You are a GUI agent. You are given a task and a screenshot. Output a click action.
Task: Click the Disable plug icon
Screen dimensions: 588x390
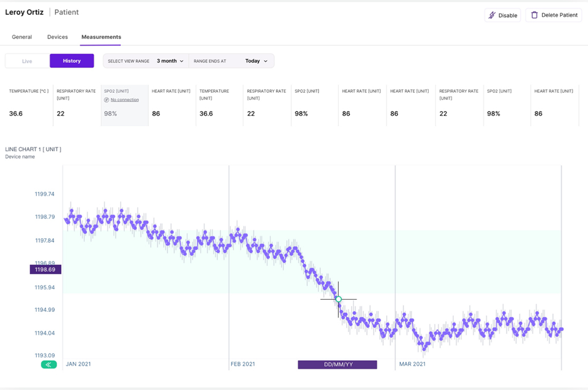point(491,15)
